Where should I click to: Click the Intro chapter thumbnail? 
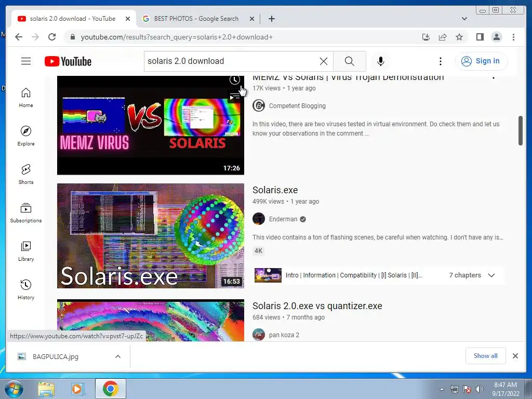pos(268,275)
